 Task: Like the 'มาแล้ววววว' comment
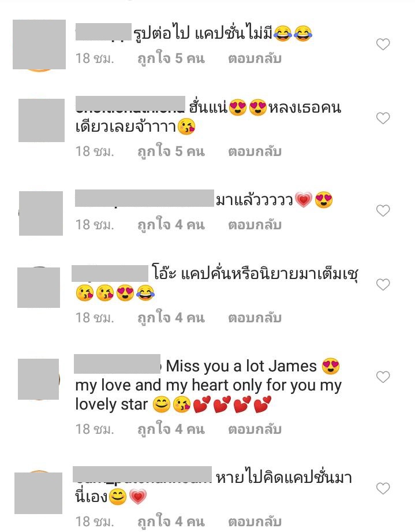pyautogui.click(x=383, y=211)
